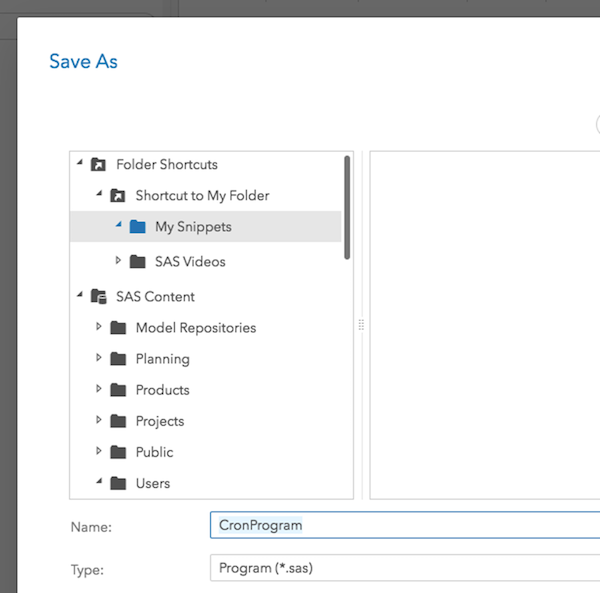Click the Name field containing CronProgram
Image resolution: width=600 pixels, height=593 pixels.
tap(400, 525)
